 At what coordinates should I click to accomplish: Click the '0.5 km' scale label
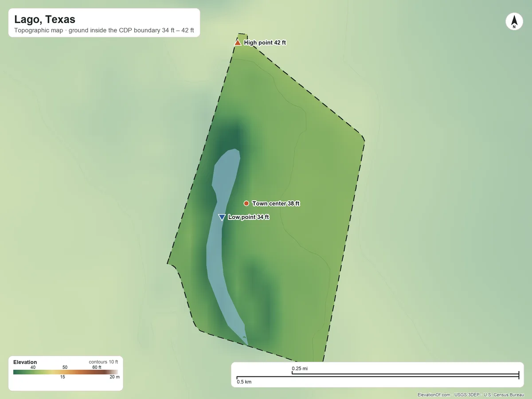click(244, 382)
